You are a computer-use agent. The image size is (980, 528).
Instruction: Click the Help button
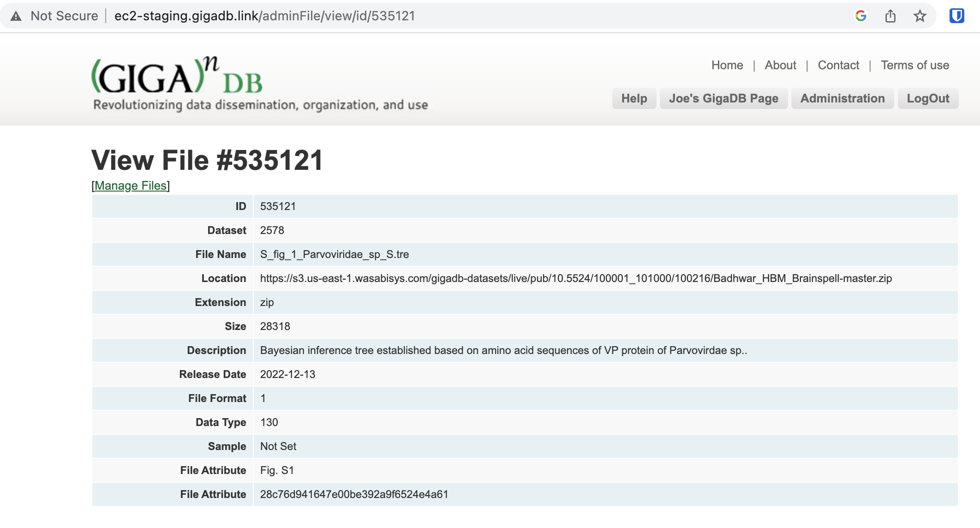[x=634, y=98]
